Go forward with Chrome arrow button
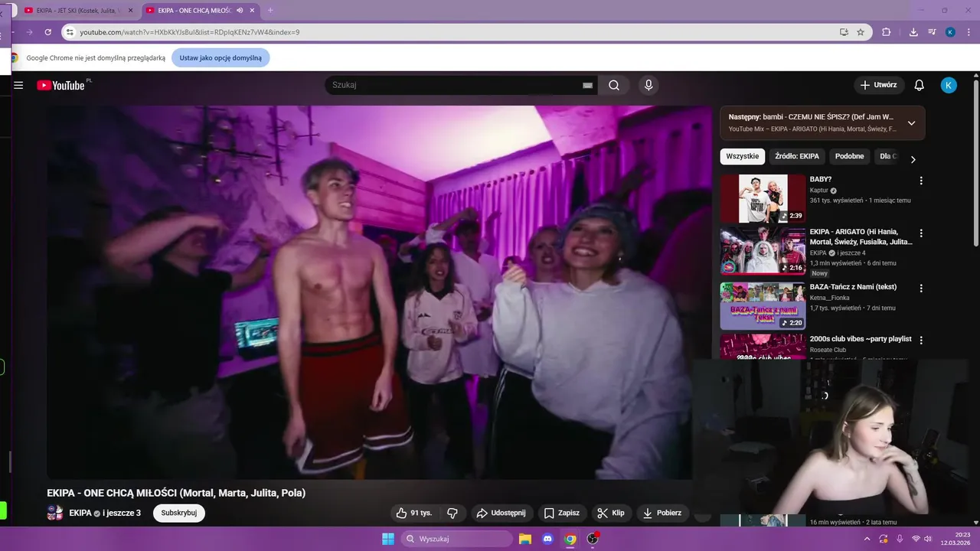This screenshot has height=551, width=980. click(x=29, y=32)
